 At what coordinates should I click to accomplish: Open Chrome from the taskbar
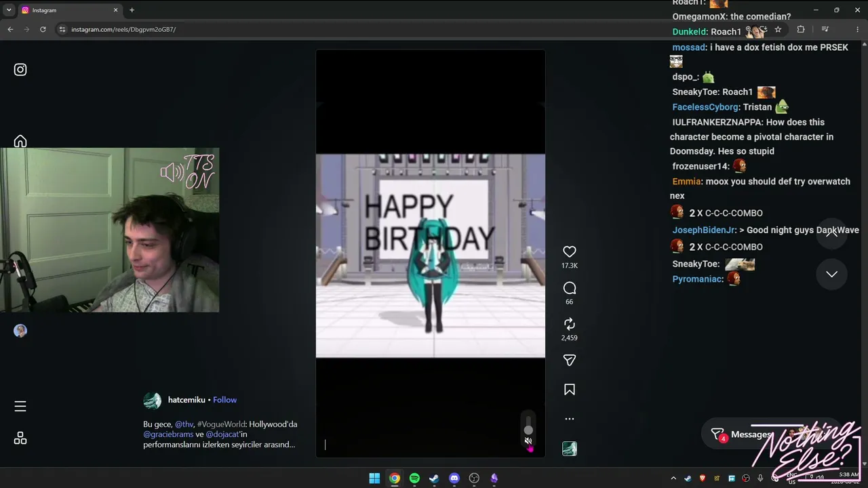[x=395, y=479]
